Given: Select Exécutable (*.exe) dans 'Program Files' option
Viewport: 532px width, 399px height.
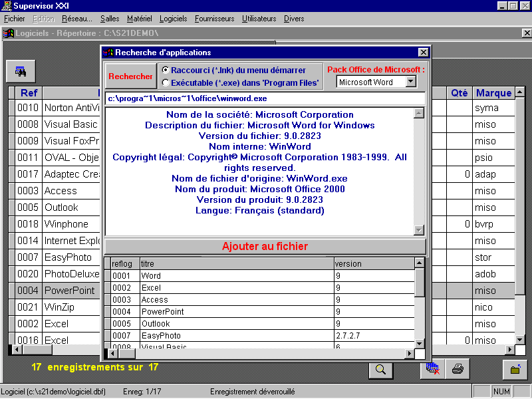Looking at the screenshot, I should click(x=241, y=82).
